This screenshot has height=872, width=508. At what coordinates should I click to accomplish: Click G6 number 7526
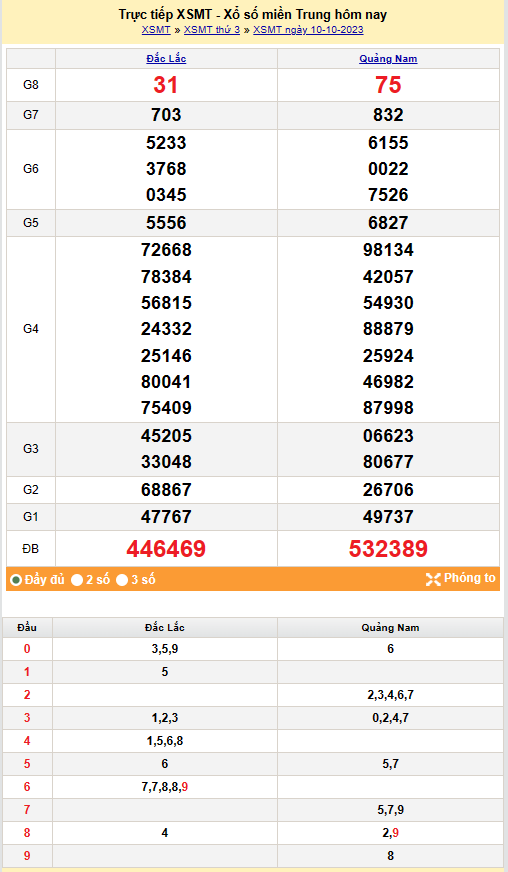pyautogui.click(x=388, y=195)
